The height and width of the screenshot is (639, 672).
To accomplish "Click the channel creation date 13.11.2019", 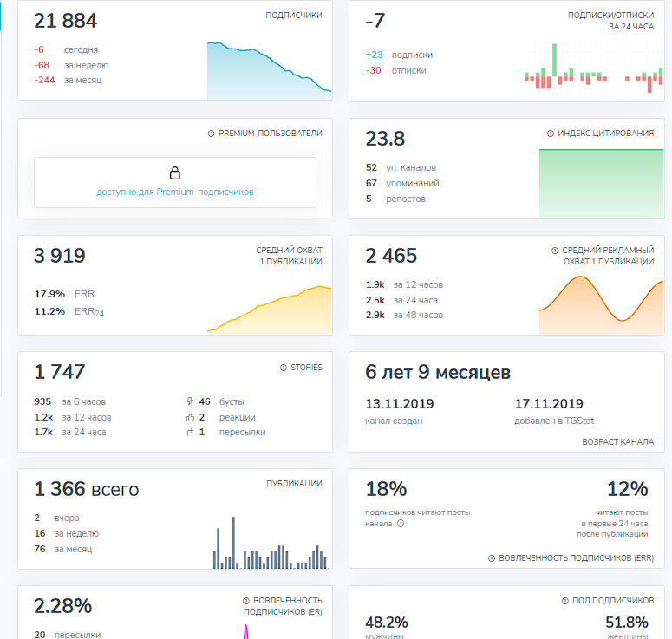I will click(400, 404).
